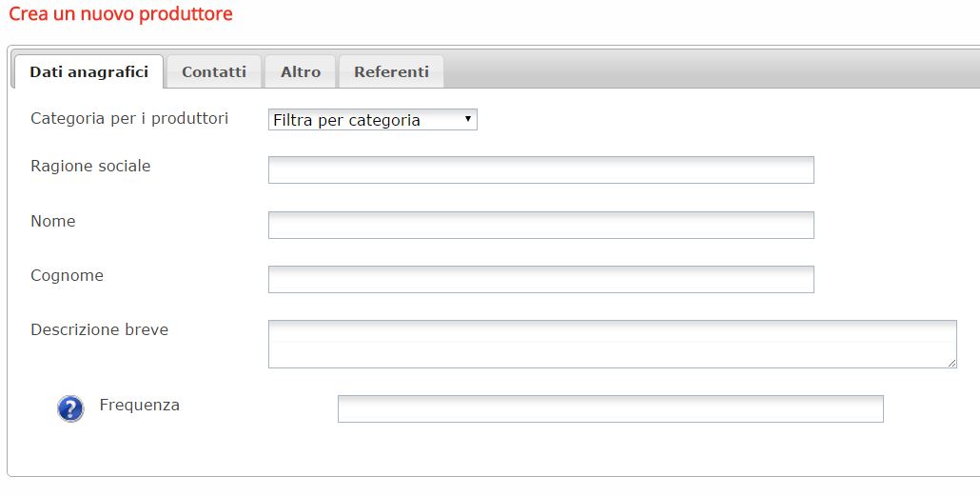Screen dimensions: 980x496
Task: Switch to the Contatti tab
Action: tap(214, 72)
